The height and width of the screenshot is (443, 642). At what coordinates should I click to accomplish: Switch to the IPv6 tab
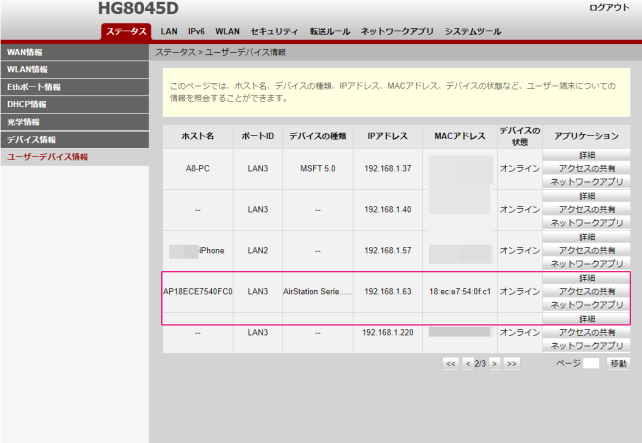196,32
